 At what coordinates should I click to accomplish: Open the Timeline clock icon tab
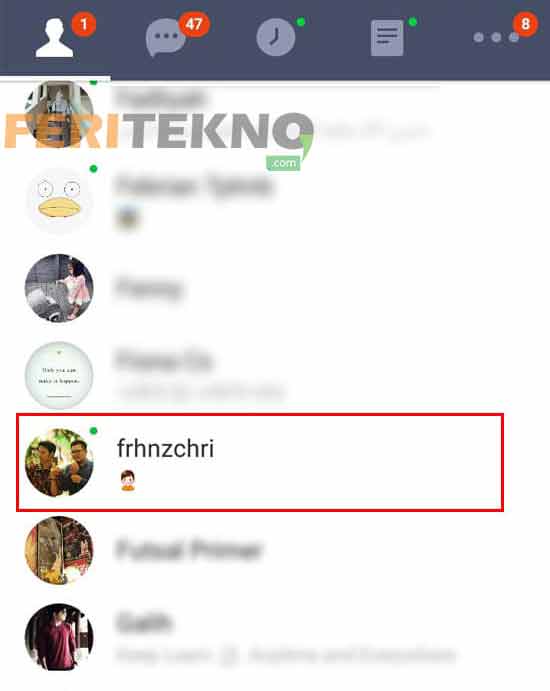coord(276,37)
